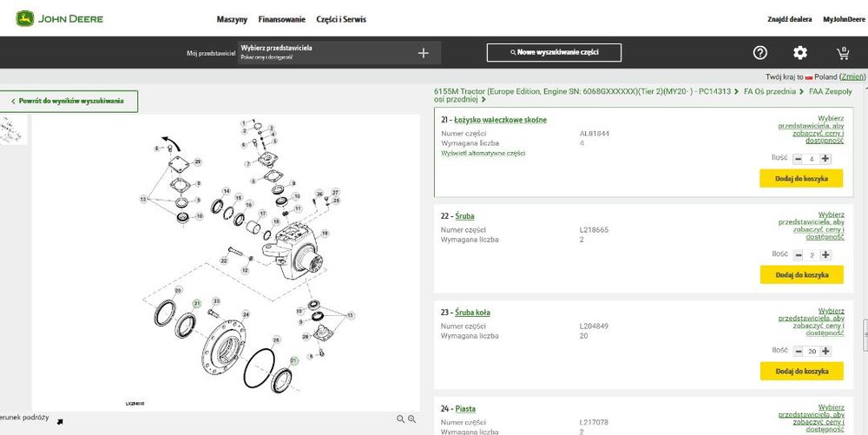
Task: Increase quantity for part 23 Śruba koła
Action: tap(825, 352)
